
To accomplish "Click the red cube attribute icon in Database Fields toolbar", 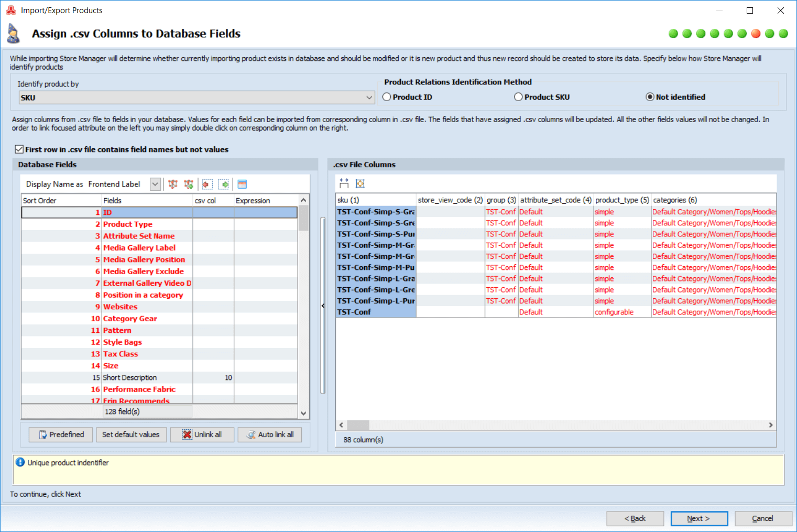I will click(x=173, y=184).
